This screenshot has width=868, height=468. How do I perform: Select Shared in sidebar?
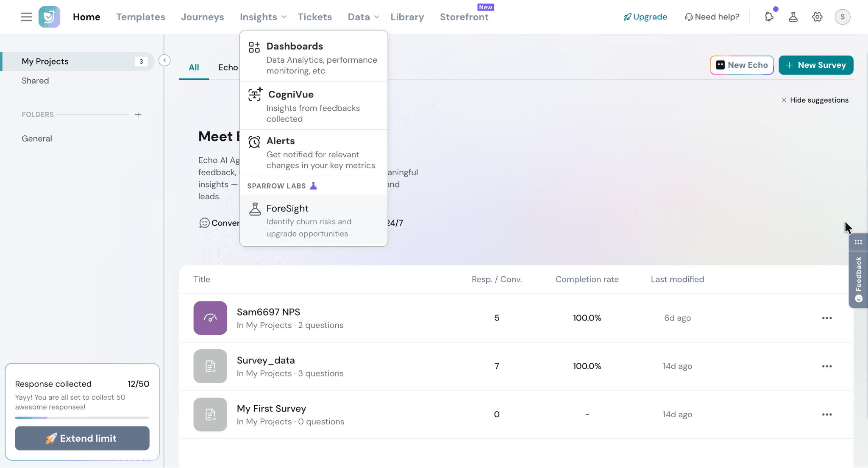(x=35, y=81)
